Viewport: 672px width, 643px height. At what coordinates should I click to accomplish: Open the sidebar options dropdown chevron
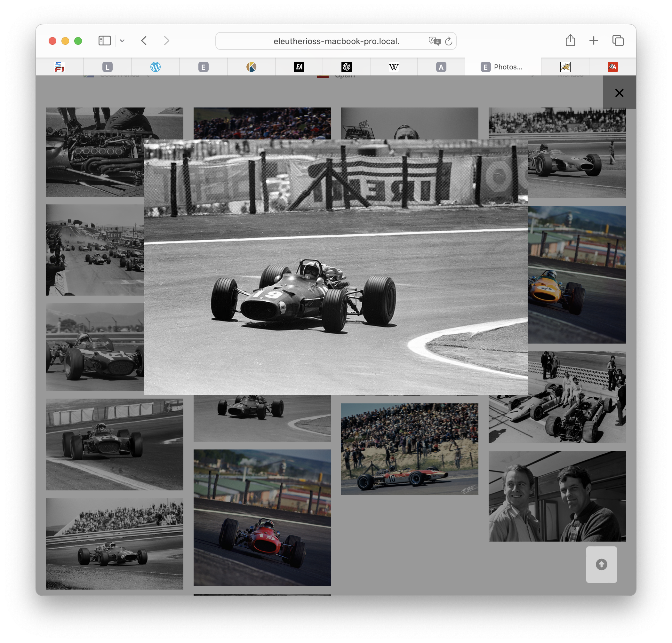(122, 41)
